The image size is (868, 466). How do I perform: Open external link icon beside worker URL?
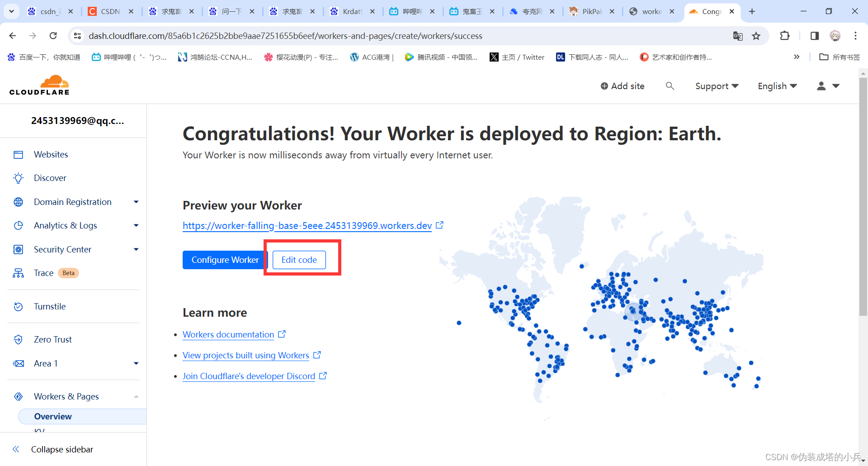pyautogui.click(x=439, y=225)
